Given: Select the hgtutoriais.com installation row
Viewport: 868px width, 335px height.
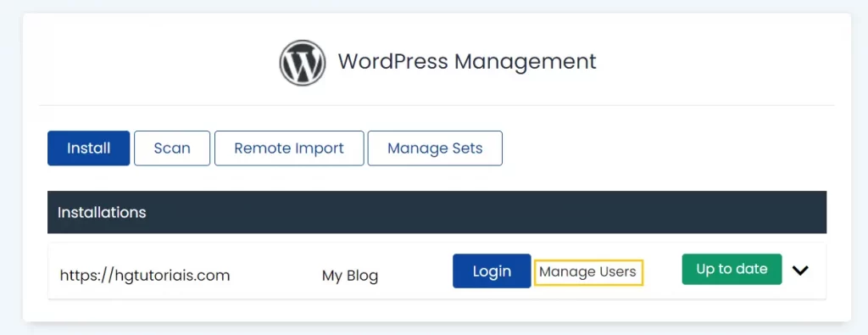Looking at the screenshot, I should point(437,271).
